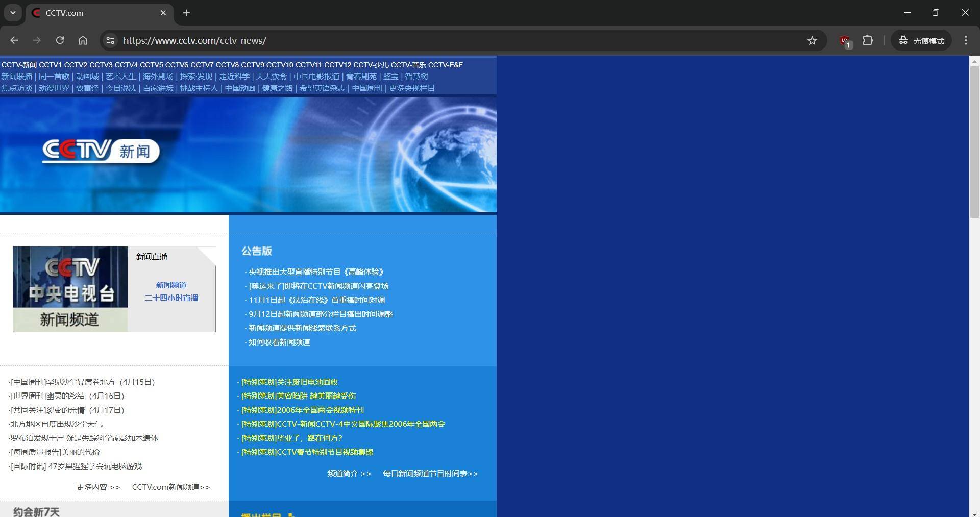The width and height of the screenshot is (980, 517).
Task: Click the browser forward arrow
Action: coord(37,40)
